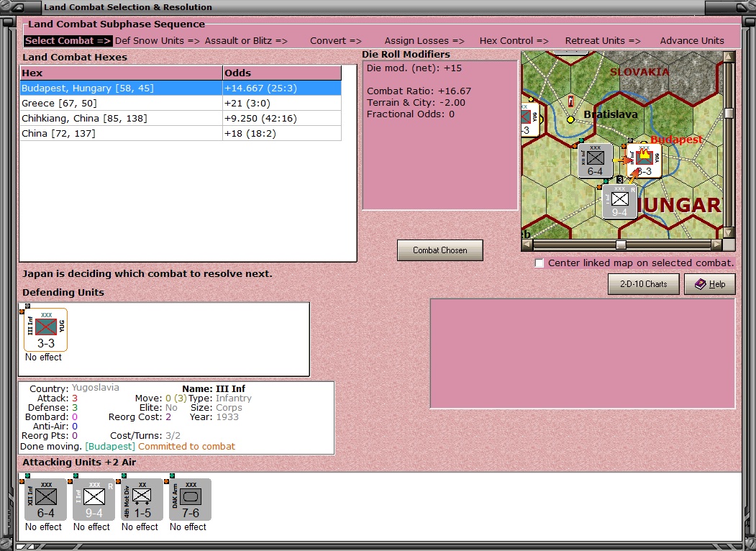Screen dimensions: 756x551
Task: Enable center linked map on selected combat
Action: 539,263
